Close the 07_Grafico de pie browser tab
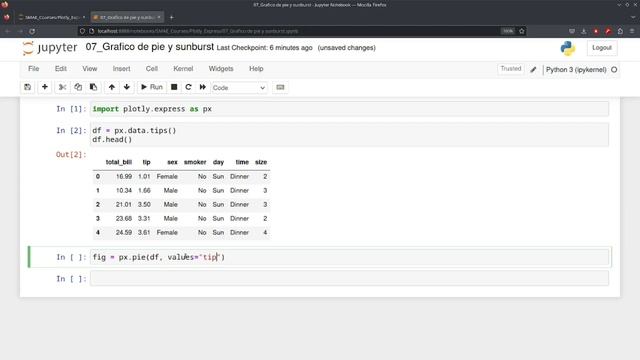This screenshot has width=640, height=360. coord(159,17)
